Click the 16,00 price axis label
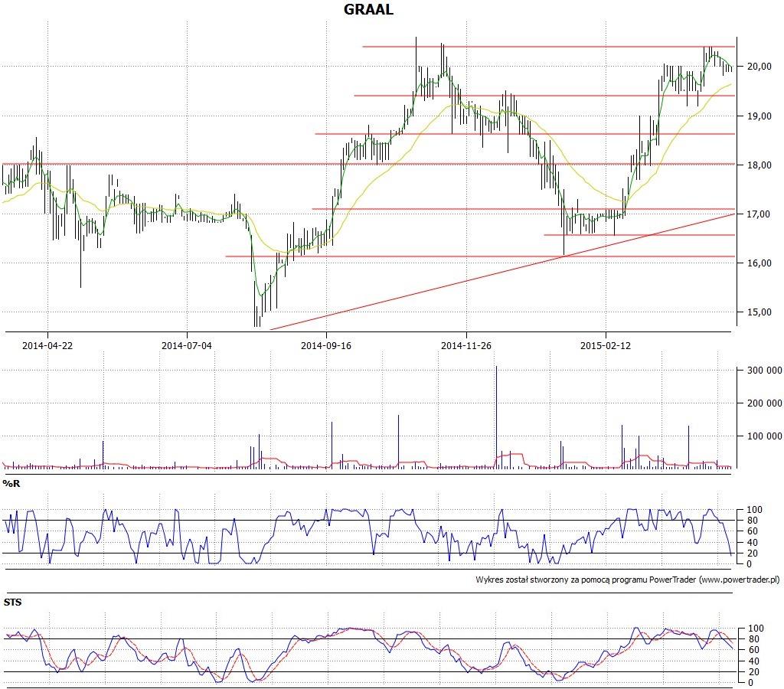This screenshot has height=689, width=784. pos(759,263)
